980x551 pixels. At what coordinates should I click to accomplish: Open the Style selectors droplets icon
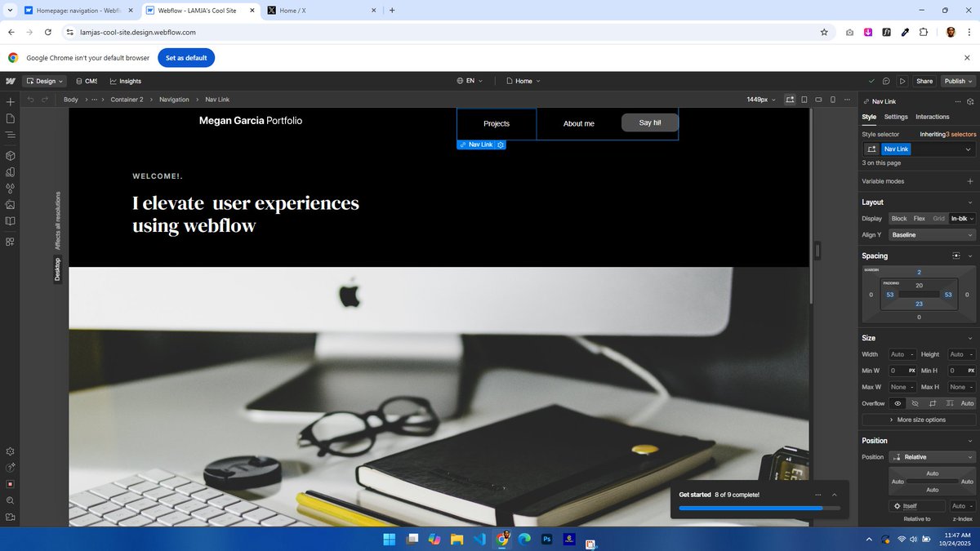(x=11, y=189)
